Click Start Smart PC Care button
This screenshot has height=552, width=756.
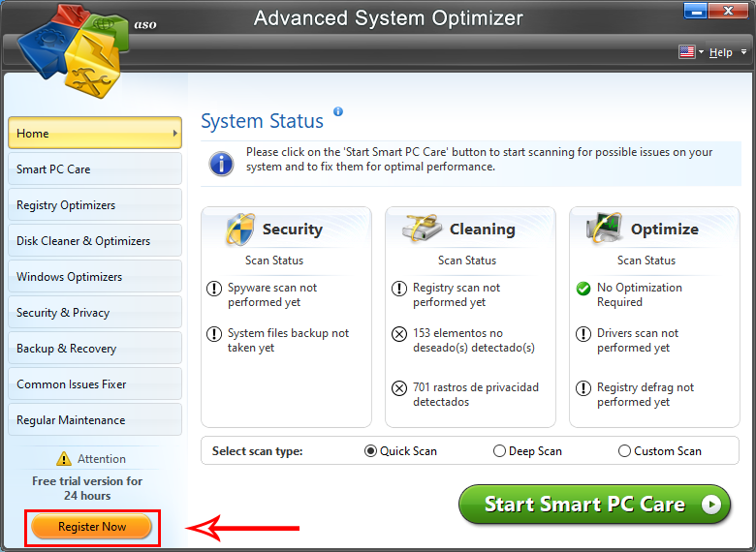point(594,505)
